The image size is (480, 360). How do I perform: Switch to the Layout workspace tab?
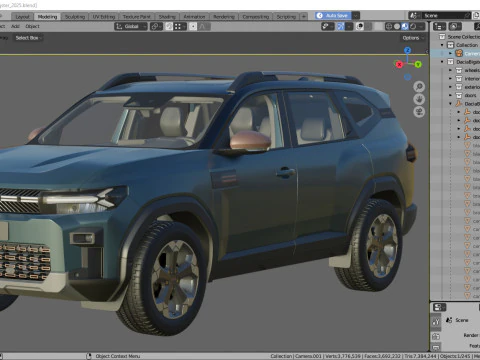(x=22, y=17)
